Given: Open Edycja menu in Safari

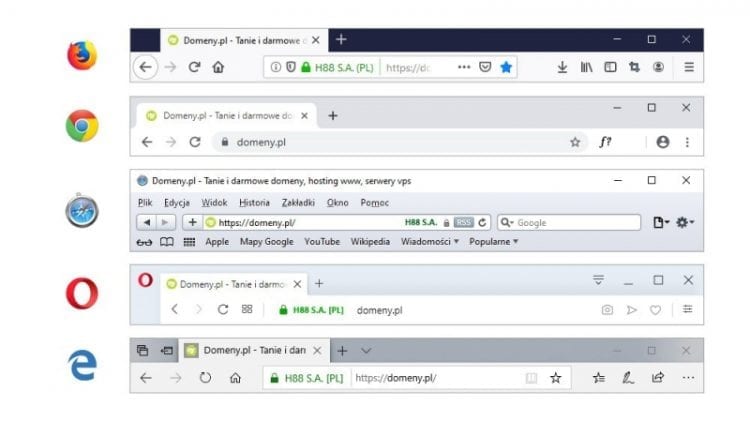Looking at the screenshot, I should pyautogui.click(x=177, y=203).
